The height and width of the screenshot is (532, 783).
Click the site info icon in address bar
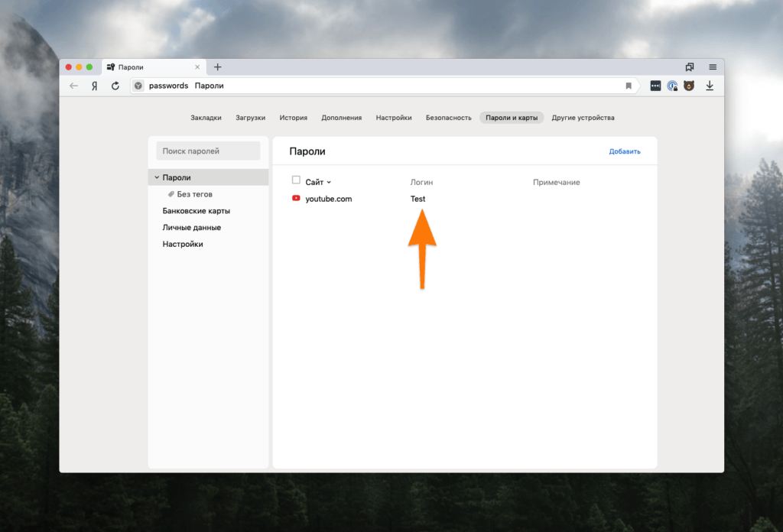tap(138, 86)
